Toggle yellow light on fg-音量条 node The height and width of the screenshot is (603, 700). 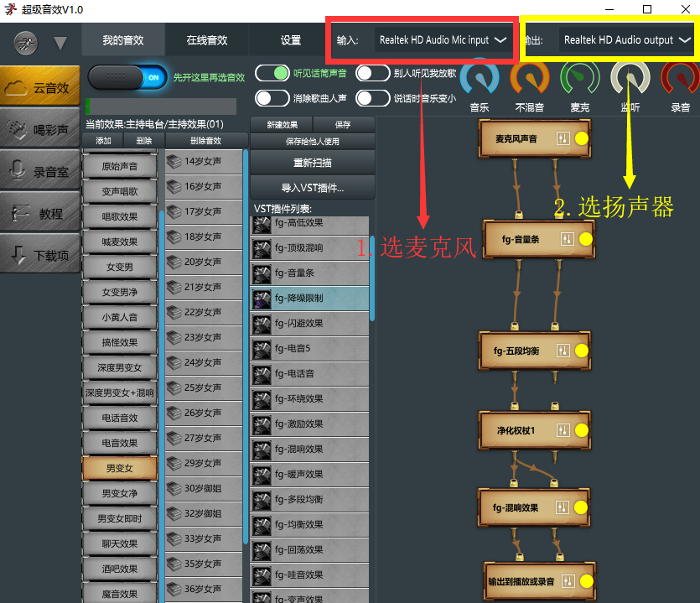click(x=586, y=239)
